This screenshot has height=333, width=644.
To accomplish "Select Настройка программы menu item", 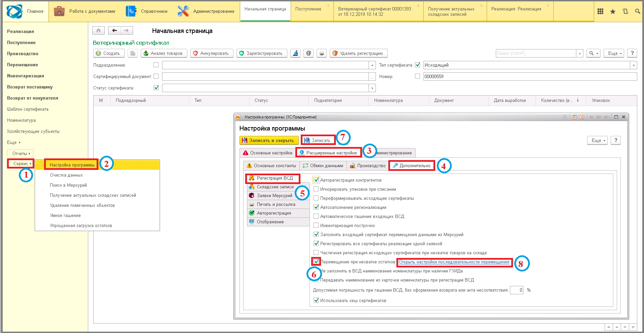I will pos(72,165).
